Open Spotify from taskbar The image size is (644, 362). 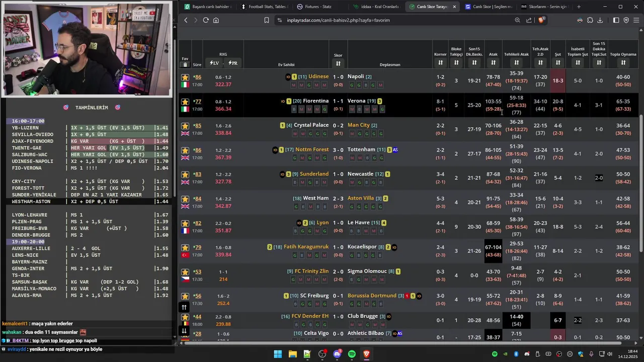tap(352, 354)
